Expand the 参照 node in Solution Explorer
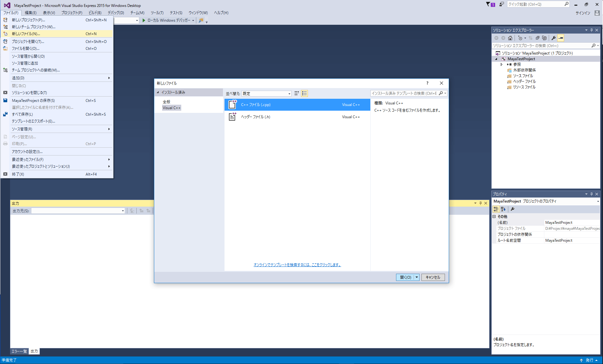Viewport: 603px width, 364px height. click(501, 65)
